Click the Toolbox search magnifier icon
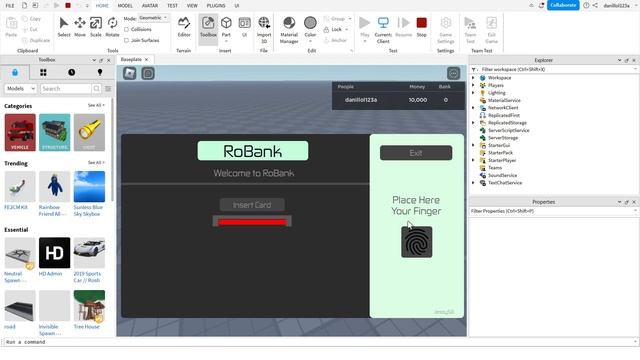The image size is (640, 360). (96, 89)
